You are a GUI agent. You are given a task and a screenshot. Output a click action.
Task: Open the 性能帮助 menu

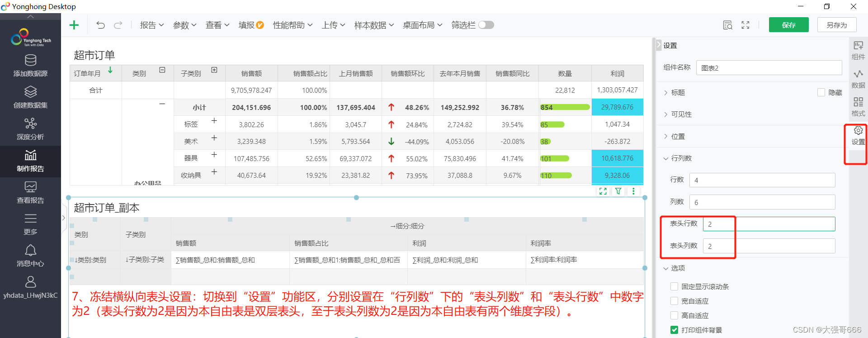292,25
